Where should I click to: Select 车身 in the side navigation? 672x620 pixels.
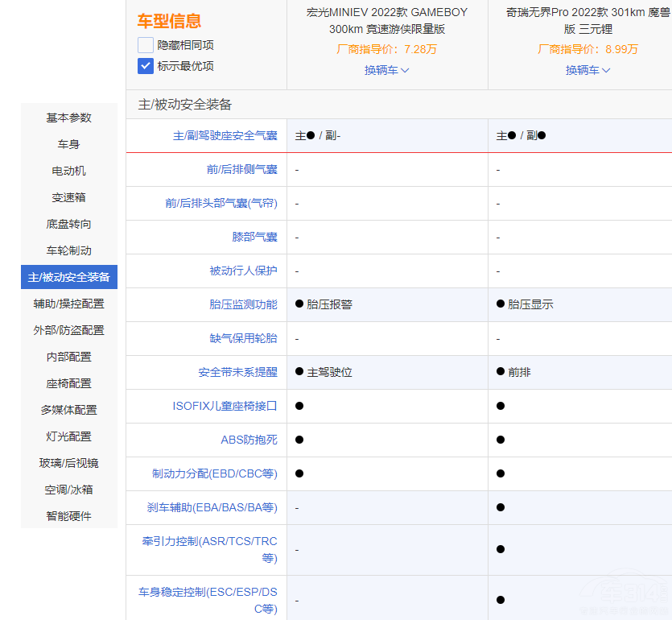[69, 144]
